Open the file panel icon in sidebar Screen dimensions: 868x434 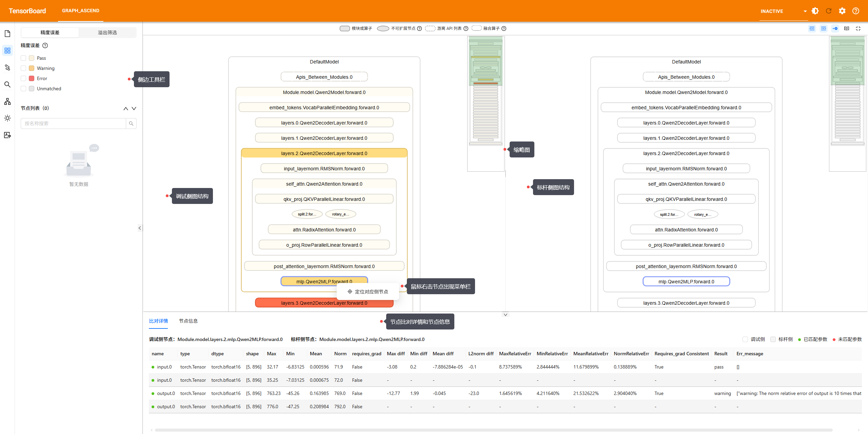coord(7,34)
